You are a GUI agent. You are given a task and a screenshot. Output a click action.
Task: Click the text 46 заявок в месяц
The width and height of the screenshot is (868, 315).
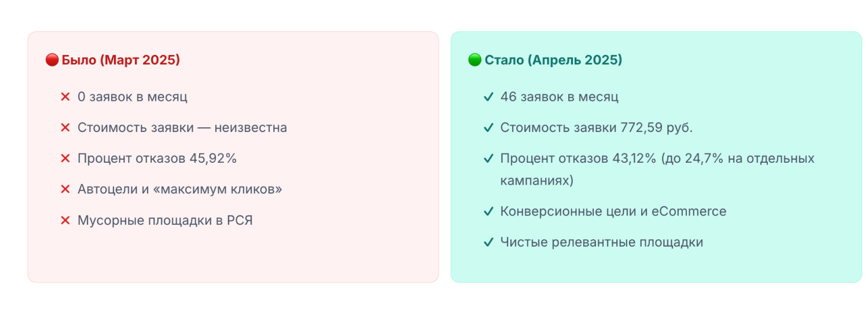click(x=559, y=97)
